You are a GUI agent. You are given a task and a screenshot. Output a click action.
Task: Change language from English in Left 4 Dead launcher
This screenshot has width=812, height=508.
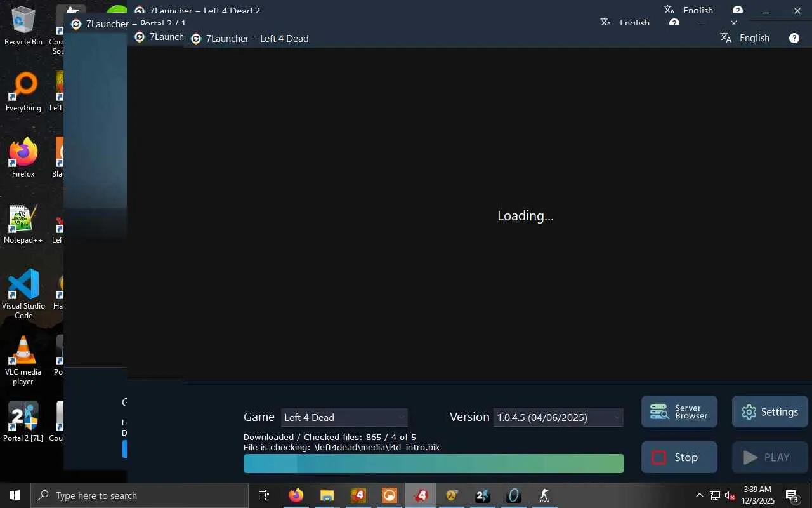(754, 38)
